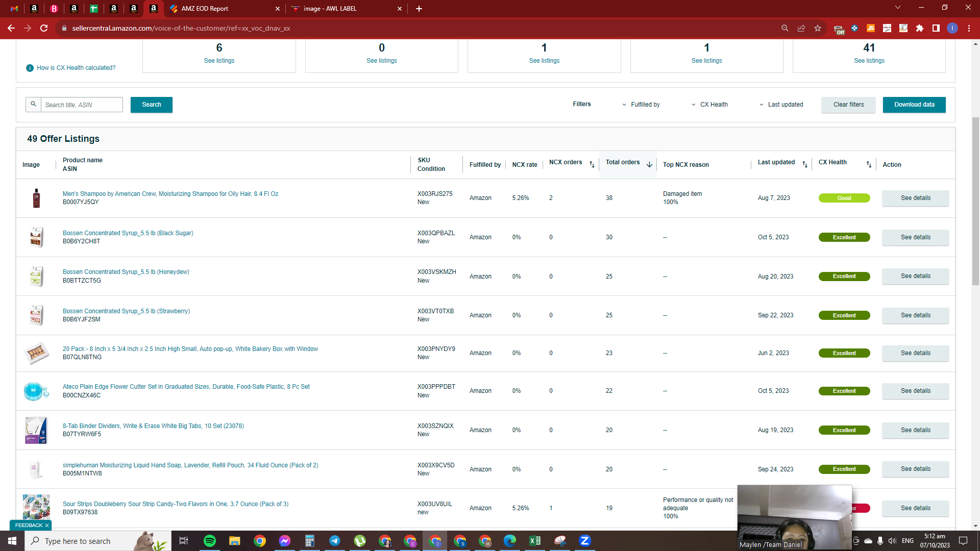
Task: Open Zoom from the taskbar
Action: point(585,541)
